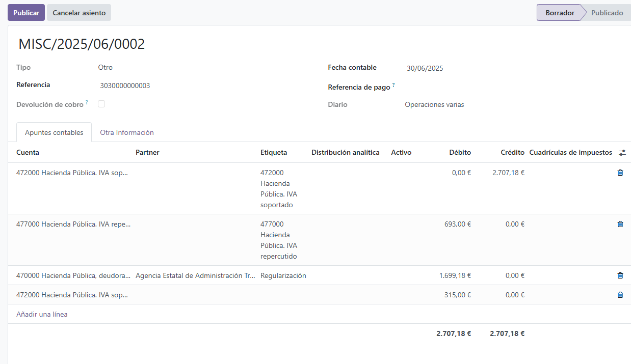Delete the Regularización line with trash icon
This screenshot has width=631, height=364.
(x=620, y=275)
